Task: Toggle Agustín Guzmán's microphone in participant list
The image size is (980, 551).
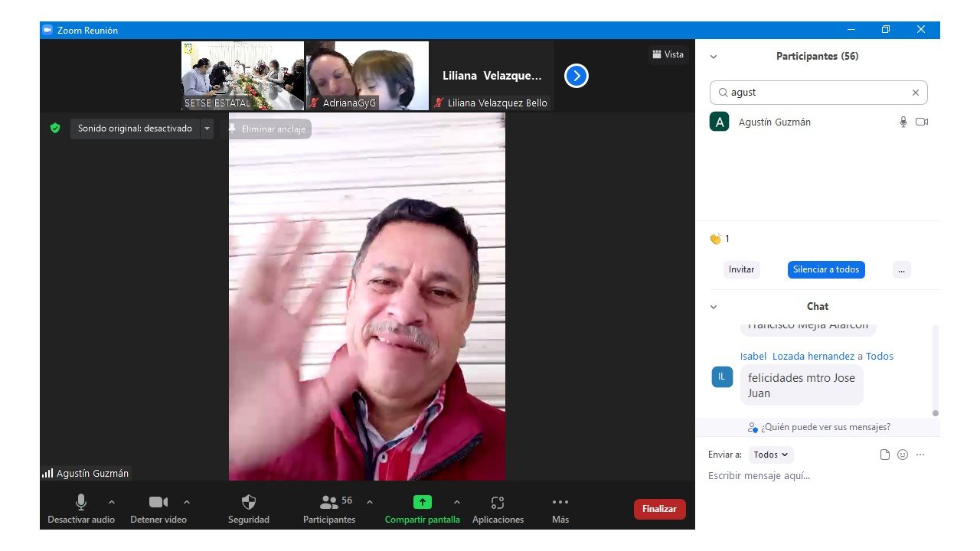Action: click(x=903, y=122)
